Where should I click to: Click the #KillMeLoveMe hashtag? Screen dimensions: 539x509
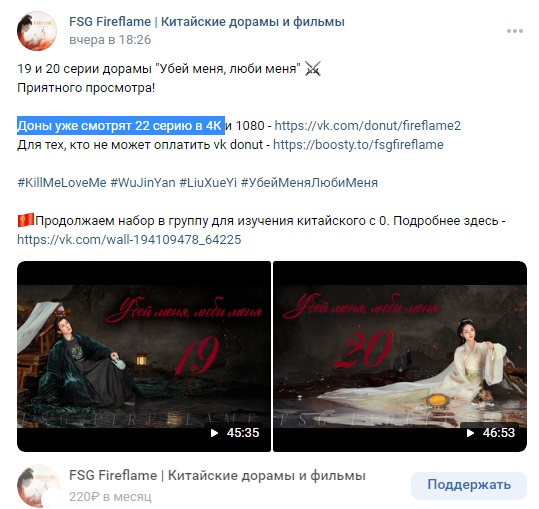tap(62, 182)
